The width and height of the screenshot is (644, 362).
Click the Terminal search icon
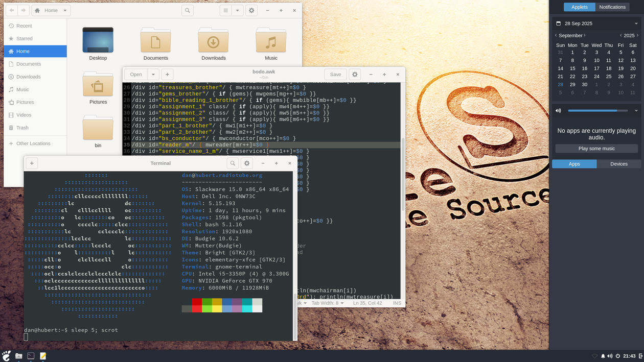(x=233, y=163)
